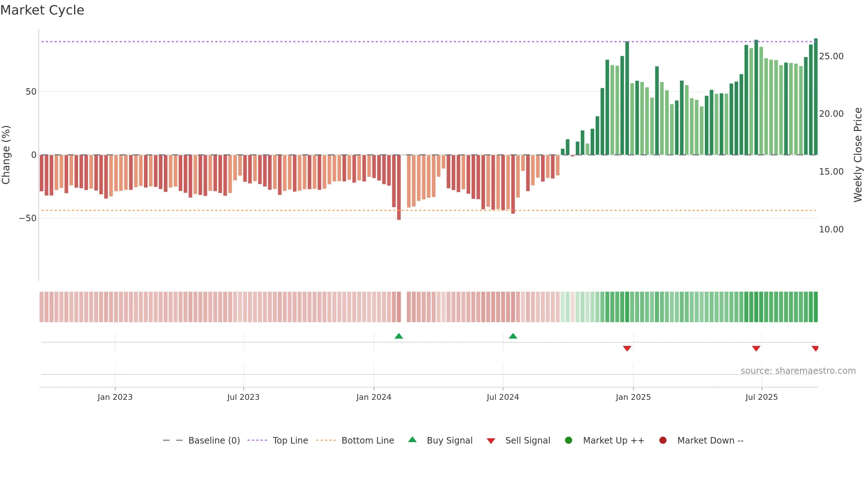Click the Jul 2023 axis label
Viewport: 868px width, 488px height.
point(243,397)
